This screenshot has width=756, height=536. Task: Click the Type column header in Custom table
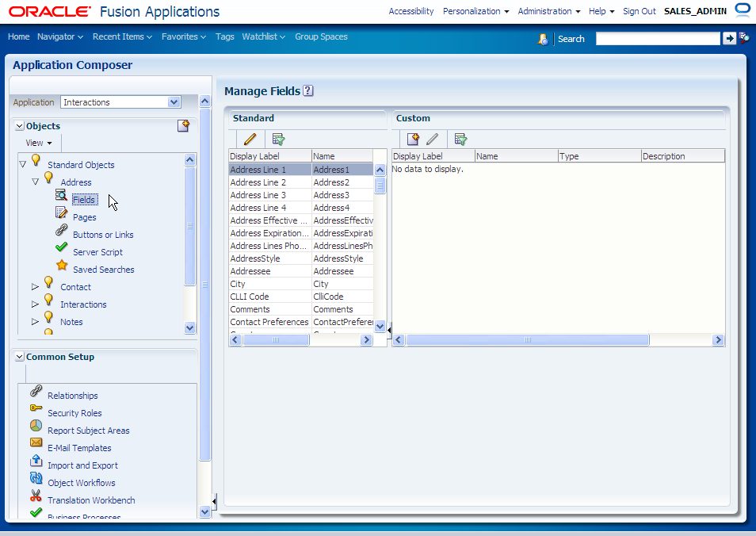[599, 156]
